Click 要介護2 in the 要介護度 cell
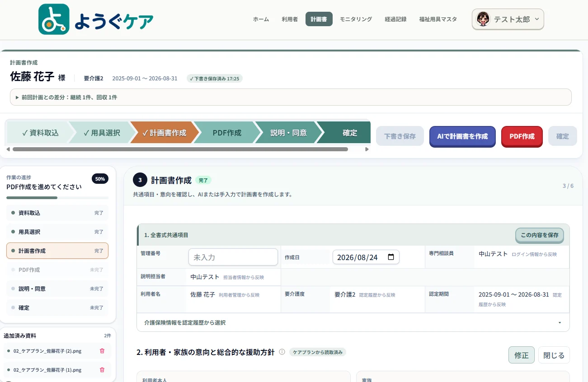Viewport: 588px width, 382px height. pyautogui.click(x=345, y=294)
